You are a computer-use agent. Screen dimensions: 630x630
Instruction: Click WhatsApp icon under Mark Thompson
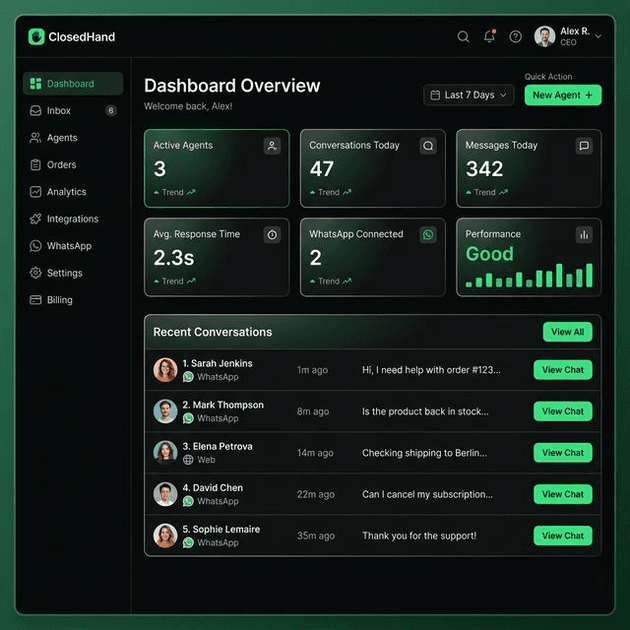188,418
